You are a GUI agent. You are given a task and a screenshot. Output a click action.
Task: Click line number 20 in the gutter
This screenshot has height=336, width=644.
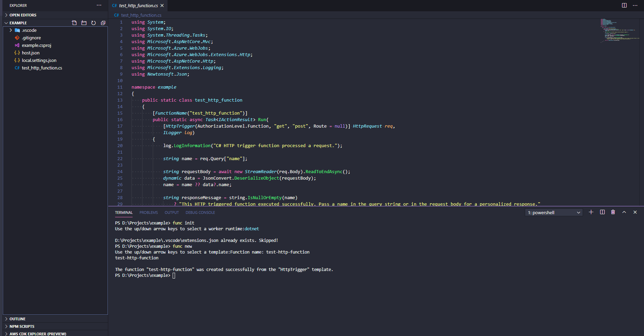[120, 145]
